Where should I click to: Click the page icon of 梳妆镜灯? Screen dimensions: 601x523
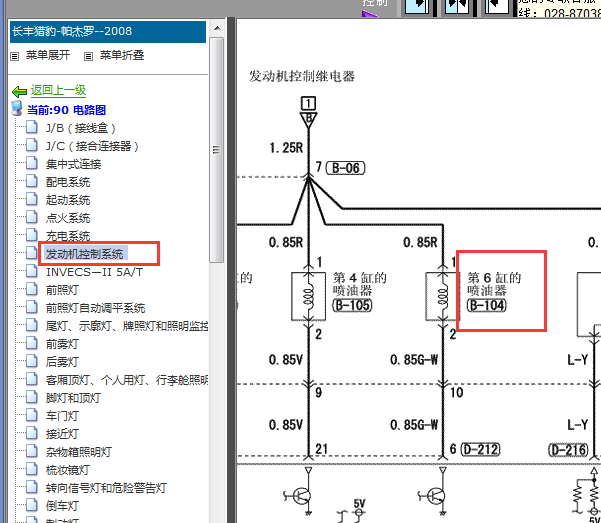[32, 469]
